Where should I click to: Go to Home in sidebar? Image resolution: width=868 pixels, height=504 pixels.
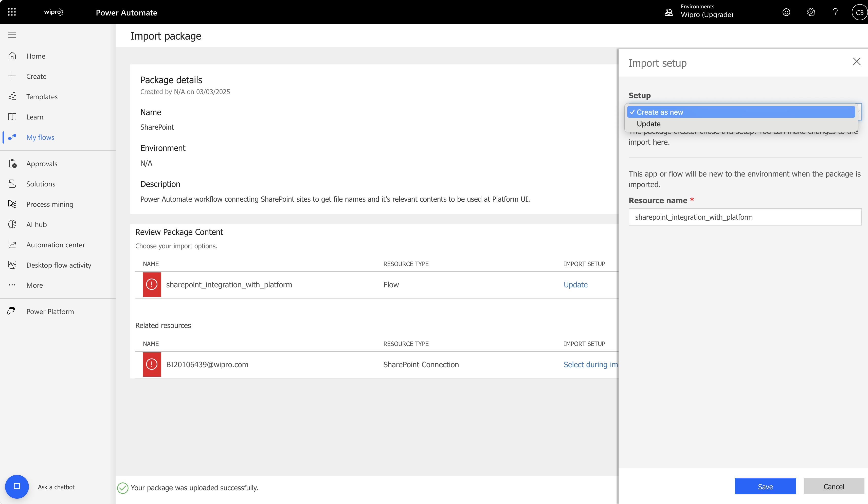pyautogui.click(x=36, y=56)
